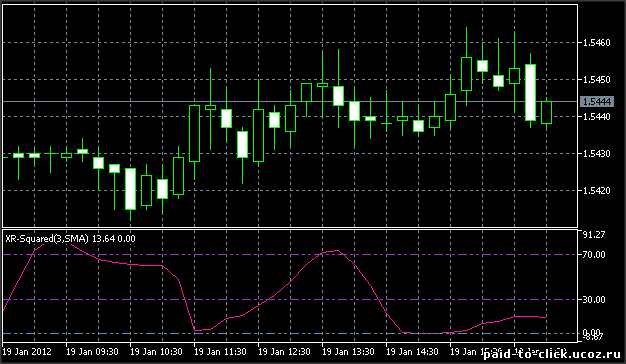
Task: Click the paid-to-click.ucoz.ru watermark link
Action: pos(552,354)
